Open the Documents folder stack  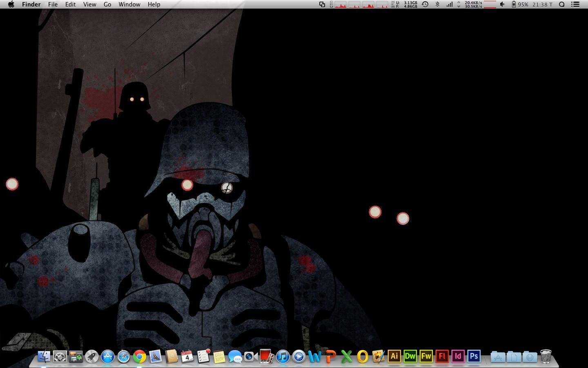click(514, 357)
